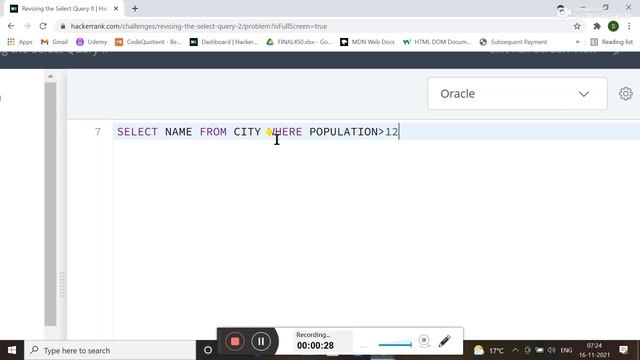The height and width of the screenshot is (360, 640).
Task: Open editor settings gear icon
Action: tap(625, 93)
